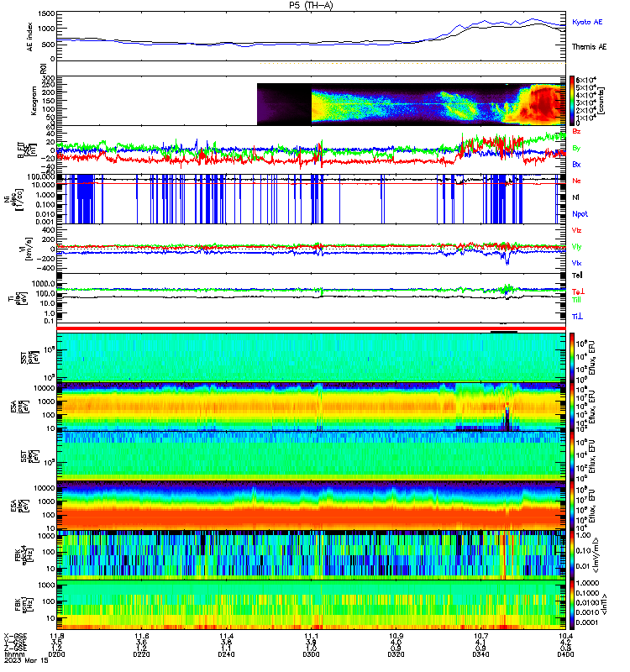Click the X-GSE value "11.8"
630x672 pixels.
[56, 636]
